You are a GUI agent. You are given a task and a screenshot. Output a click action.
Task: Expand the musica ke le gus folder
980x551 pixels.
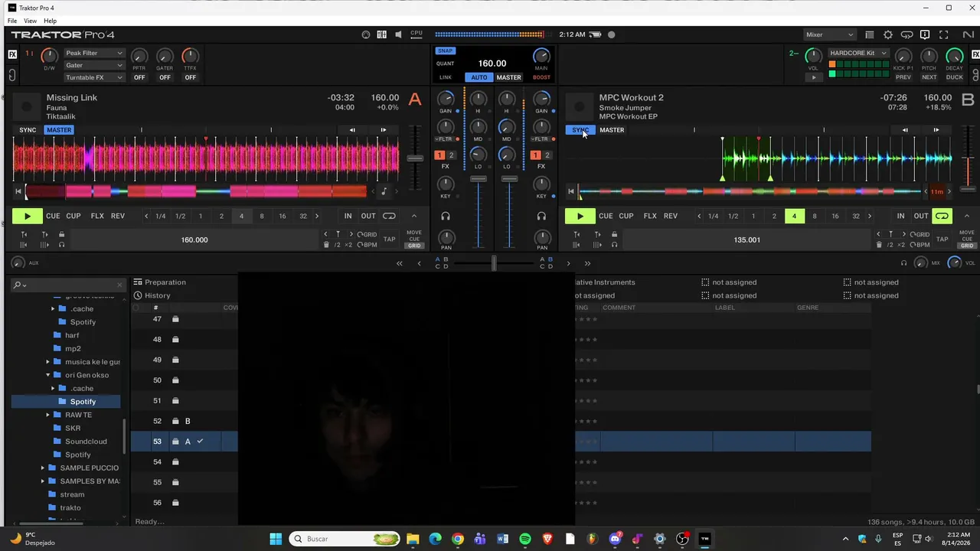[47, 362]
